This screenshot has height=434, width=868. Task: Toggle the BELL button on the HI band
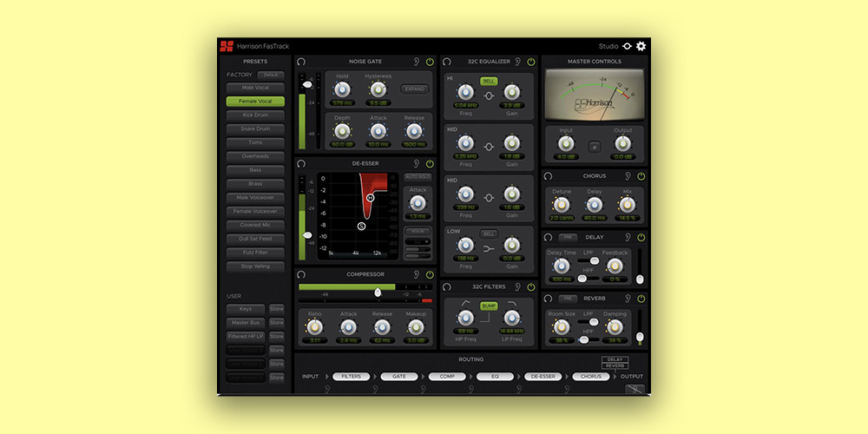click(x=489, y=81)
